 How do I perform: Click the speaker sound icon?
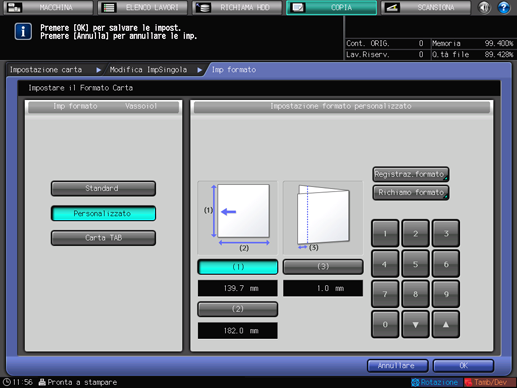[484, 7]
